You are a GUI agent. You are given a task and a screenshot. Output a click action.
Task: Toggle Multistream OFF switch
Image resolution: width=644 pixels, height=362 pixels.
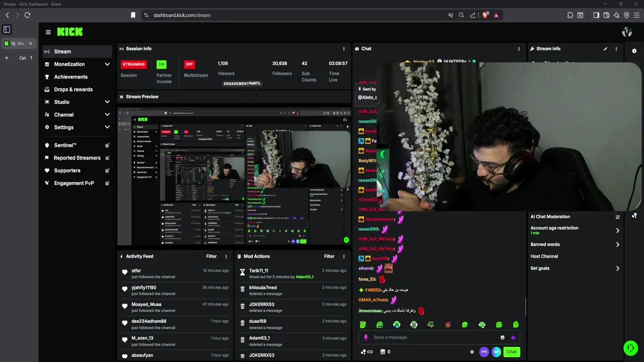pos(189,64)
